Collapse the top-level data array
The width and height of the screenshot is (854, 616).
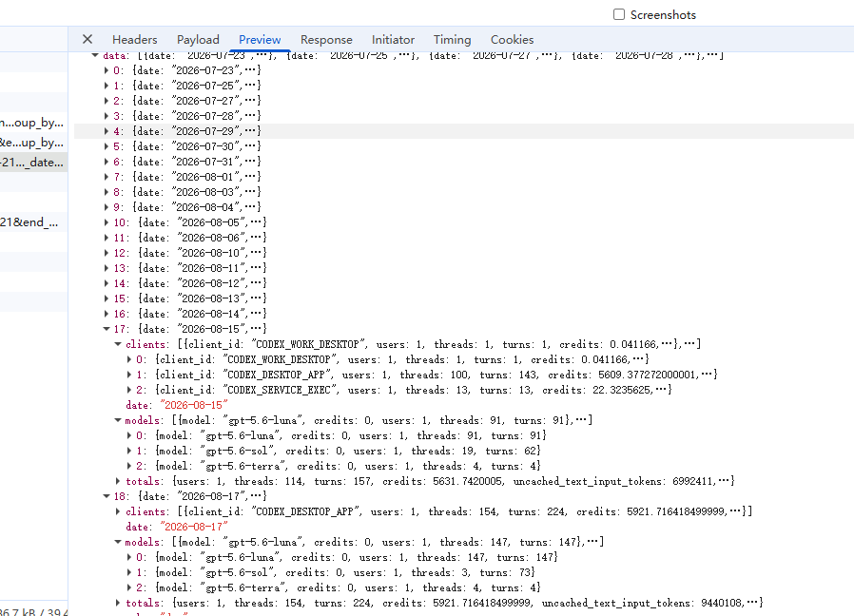click(95, 55)
